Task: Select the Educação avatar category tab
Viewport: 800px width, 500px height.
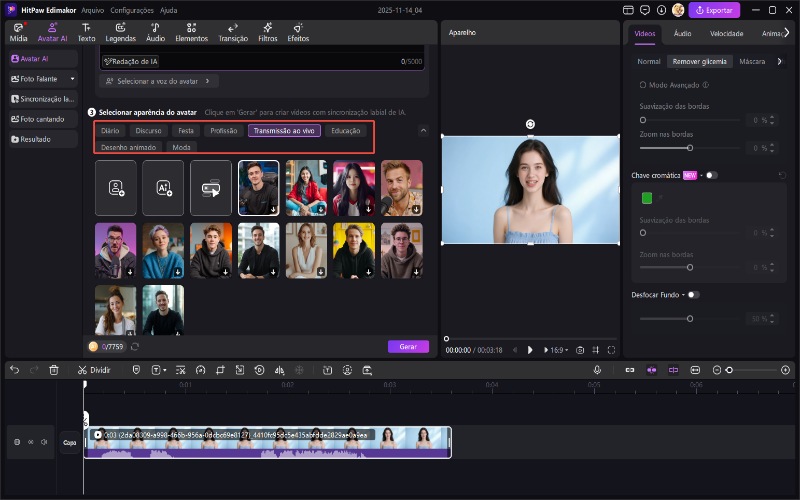Action: coord(346,130)
